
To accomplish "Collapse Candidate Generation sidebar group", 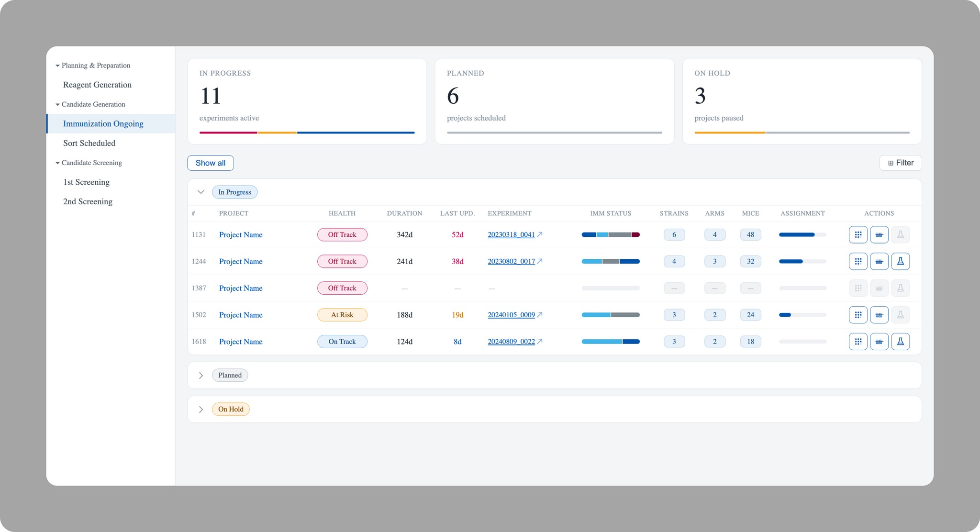I will [x=57, y=104].
